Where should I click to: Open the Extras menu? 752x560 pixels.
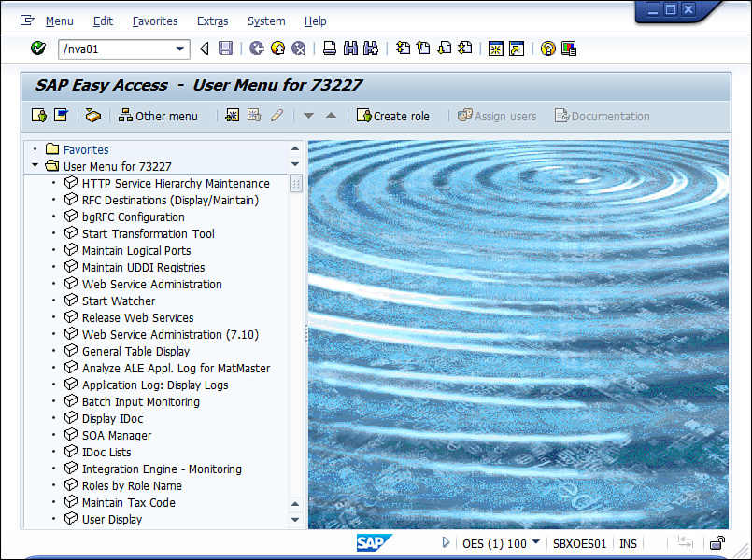[212, 21]
